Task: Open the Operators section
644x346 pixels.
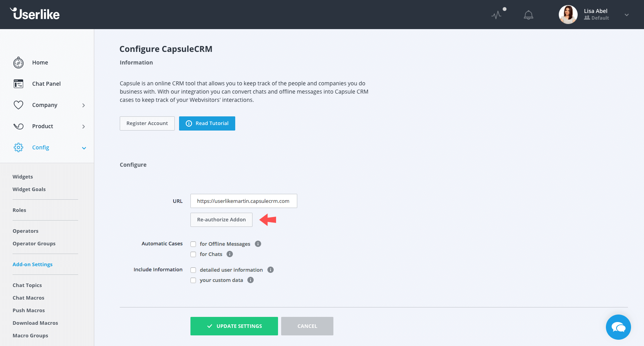Action: 26,231
